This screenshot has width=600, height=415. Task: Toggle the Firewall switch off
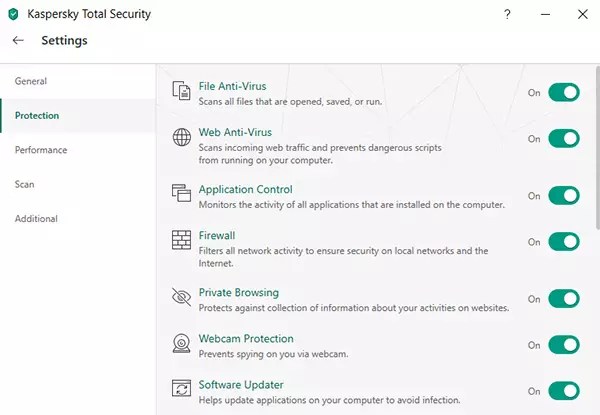(x=563, y=241)
